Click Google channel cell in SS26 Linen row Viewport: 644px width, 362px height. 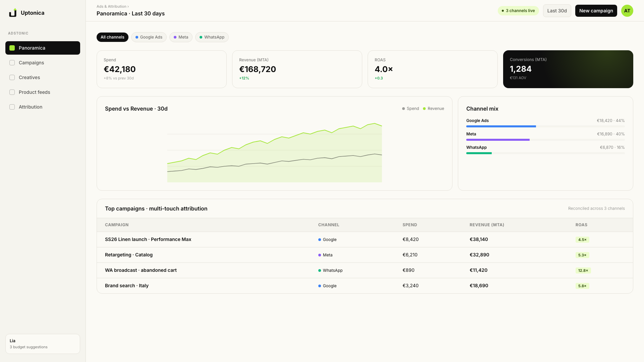tap(327, 240)
